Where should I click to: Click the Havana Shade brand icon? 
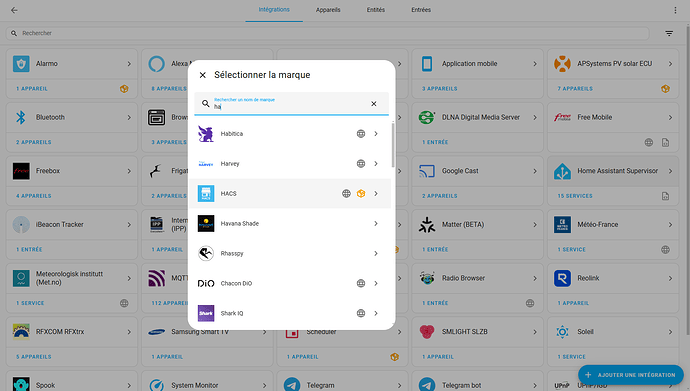pos(206,223)
